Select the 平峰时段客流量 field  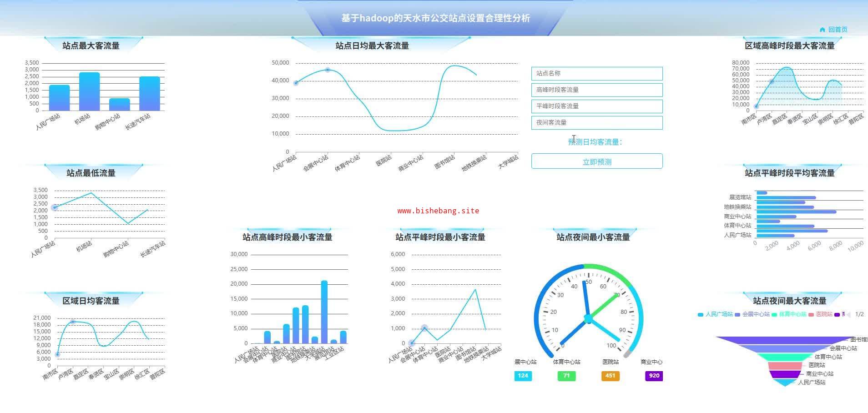tap(597, 106)
